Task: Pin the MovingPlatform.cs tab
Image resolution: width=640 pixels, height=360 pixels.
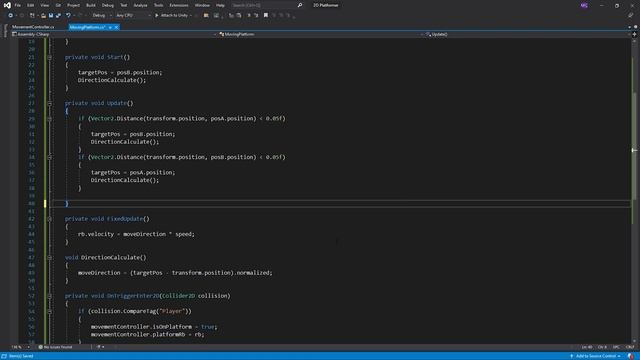Action: pos(110,27)
